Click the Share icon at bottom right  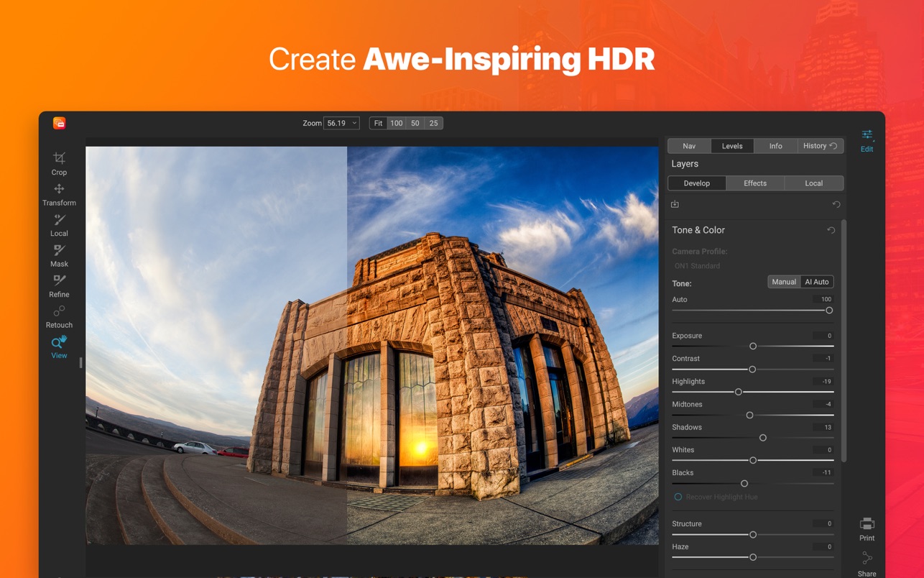(867, 559)
